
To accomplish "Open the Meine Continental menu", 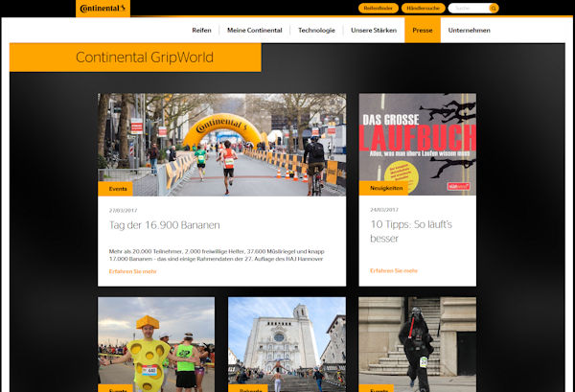I will 255,30.
